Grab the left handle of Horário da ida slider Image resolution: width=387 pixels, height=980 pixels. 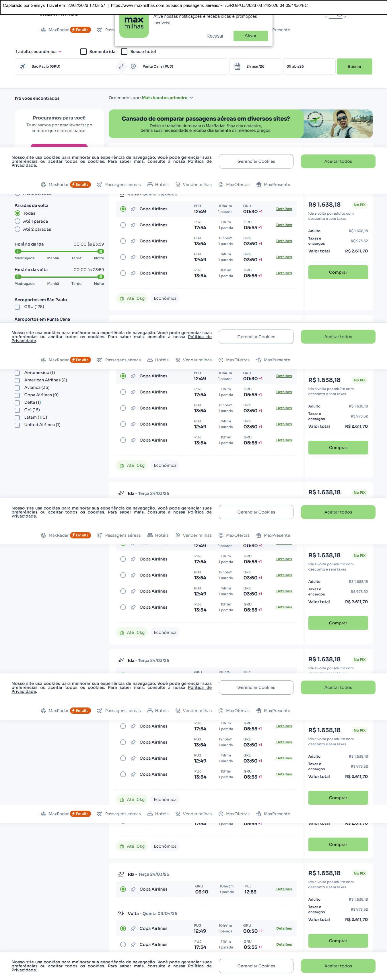click(17, 252)
